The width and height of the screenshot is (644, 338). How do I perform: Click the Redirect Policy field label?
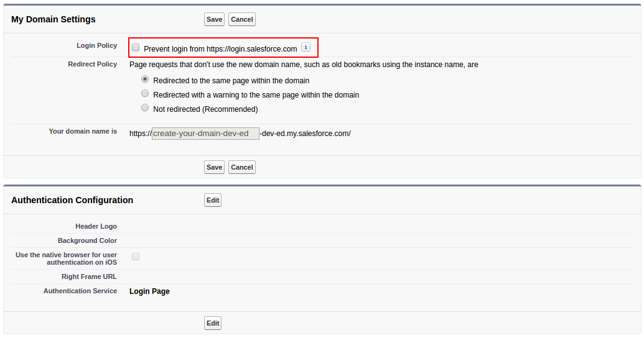[92, 65]
